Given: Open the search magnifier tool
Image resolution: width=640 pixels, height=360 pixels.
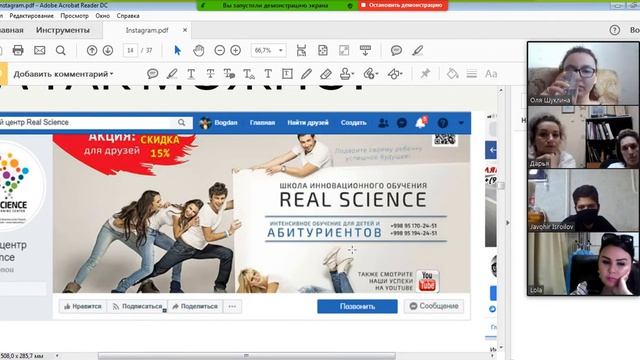Looking at the screenshot, I should [x=61, y=50].
